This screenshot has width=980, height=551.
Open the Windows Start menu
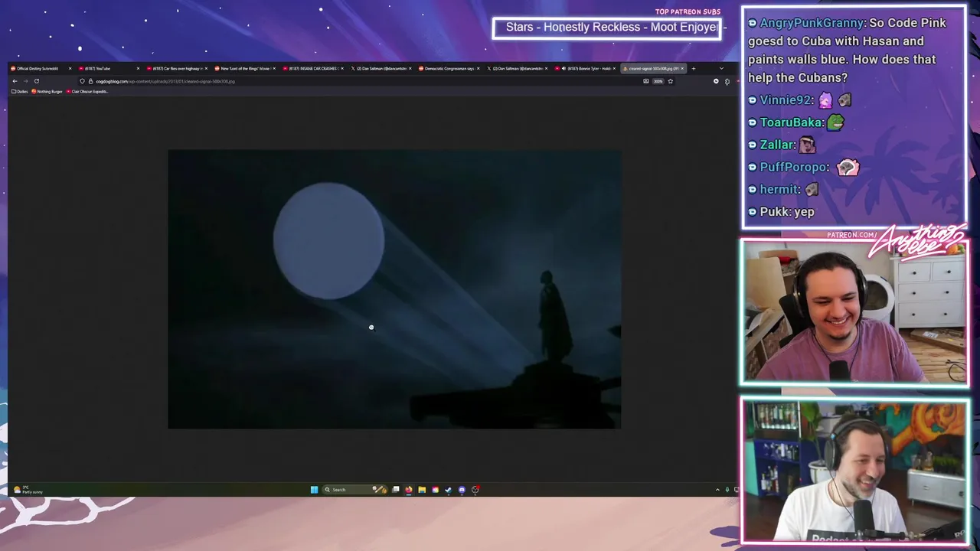coord(314,490)
